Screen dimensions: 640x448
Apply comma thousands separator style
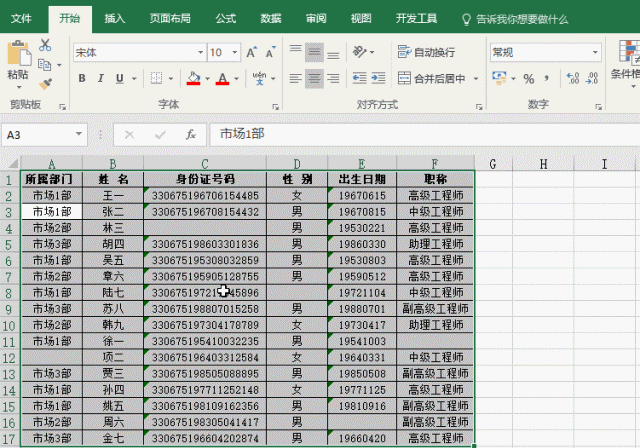click(547, 78)
